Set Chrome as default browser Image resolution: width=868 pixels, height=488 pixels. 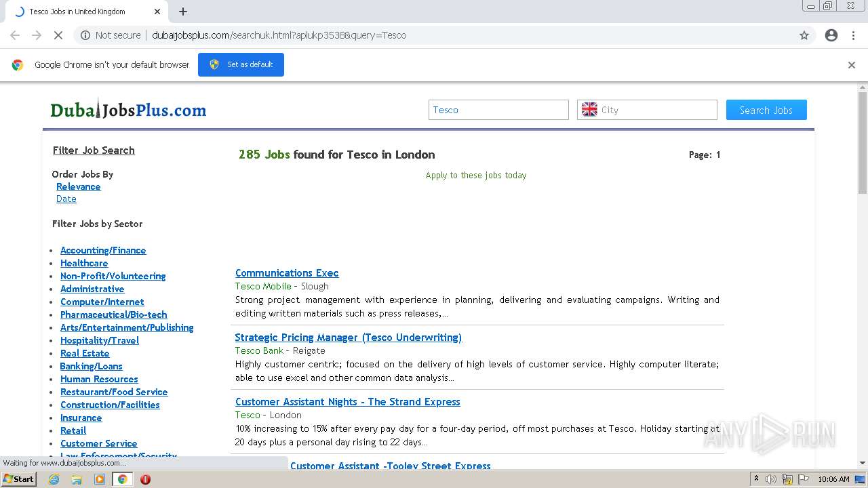(241, 64)
